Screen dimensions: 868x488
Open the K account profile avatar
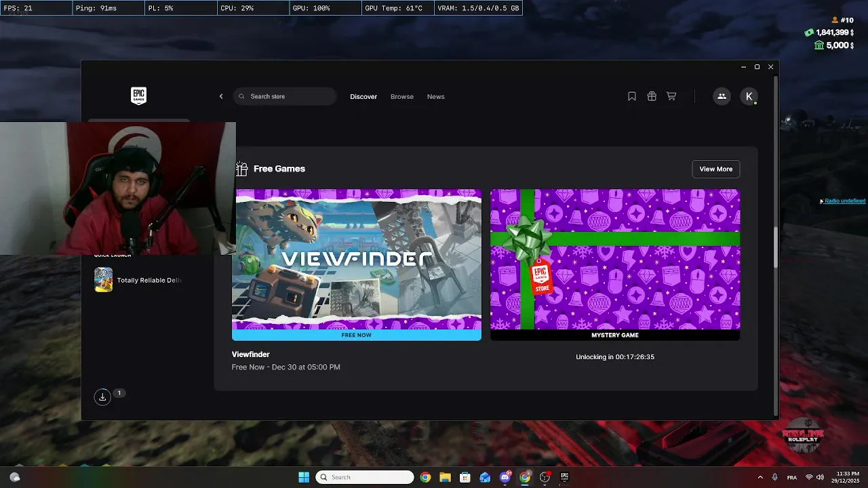coord(749,96)
